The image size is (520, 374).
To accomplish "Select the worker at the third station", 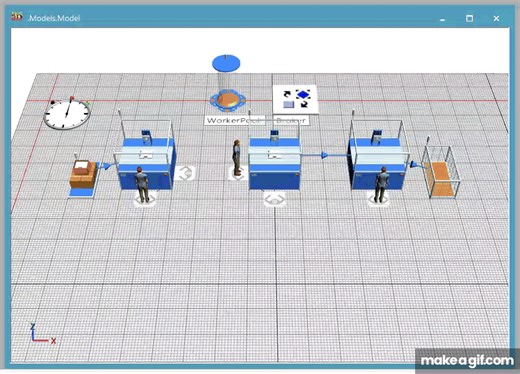I will coord(381,184).
